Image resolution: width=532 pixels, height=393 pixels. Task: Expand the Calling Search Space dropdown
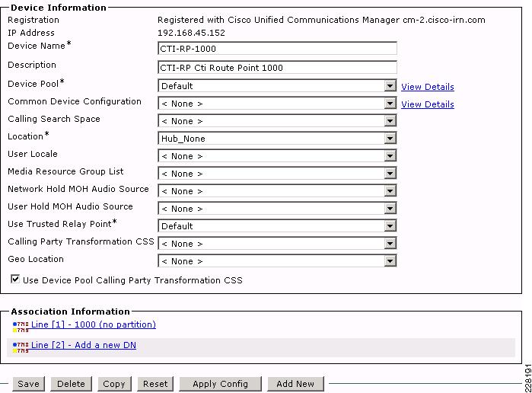tap(277, 121)
